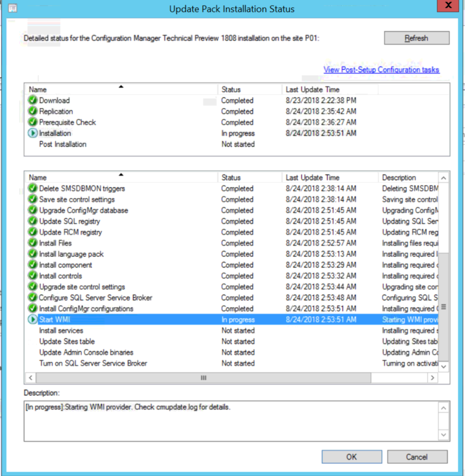Click green check icon next to Replication

(32, 111)
